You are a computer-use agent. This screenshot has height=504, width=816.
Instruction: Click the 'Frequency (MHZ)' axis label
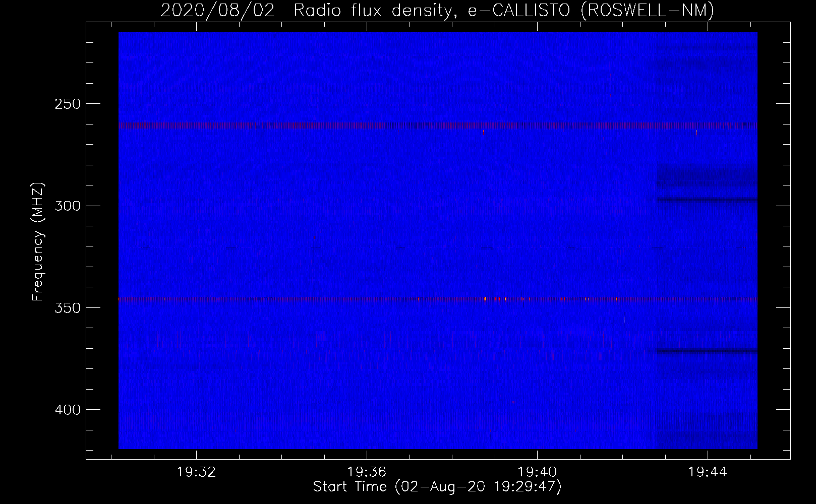pos(38,241)
